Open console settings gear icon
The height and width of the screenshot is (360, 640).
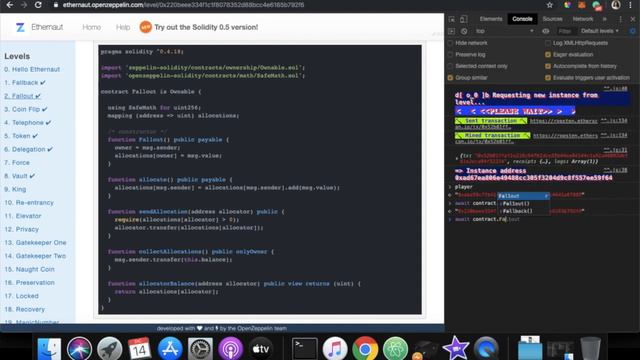(633, 31)
